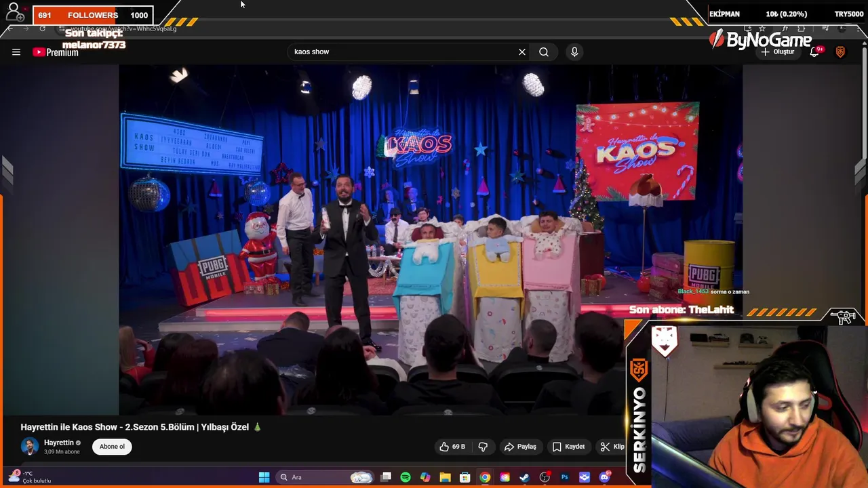Screen dimensions: 868x488
Task: Clear the search query with the X
Action: 522,52
